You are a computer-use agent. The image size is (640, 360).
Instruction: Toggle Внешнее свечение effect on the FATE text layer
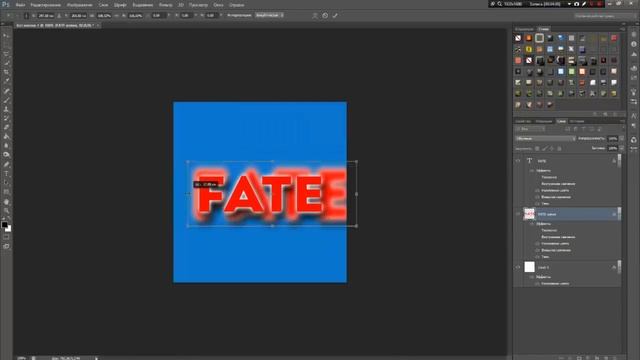537,197
